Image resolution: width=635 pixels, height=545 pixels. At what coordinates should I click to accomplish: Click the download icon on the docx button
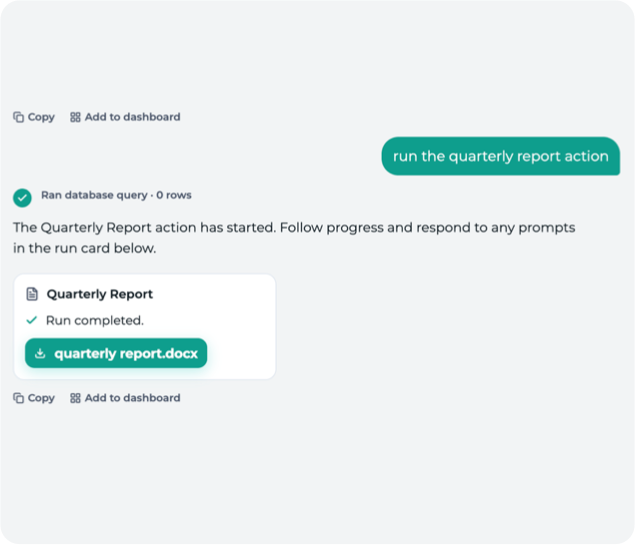tap(40, 353)
